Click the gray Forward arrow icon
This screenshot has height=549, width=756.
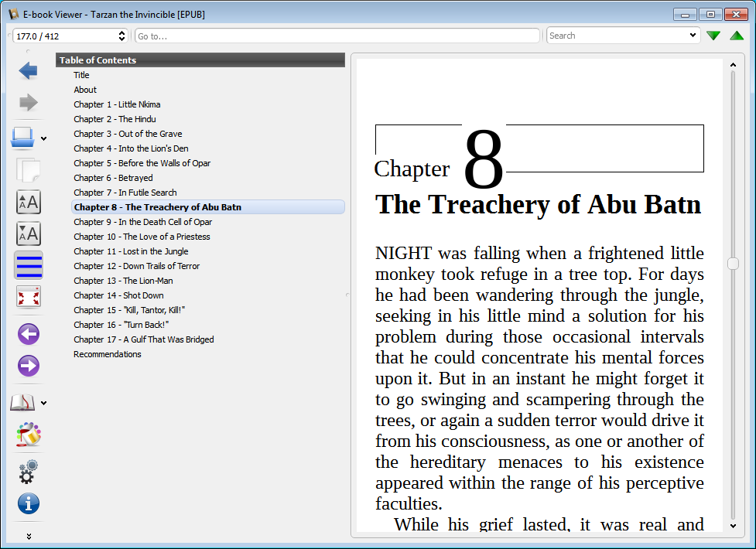pos(28,102)
